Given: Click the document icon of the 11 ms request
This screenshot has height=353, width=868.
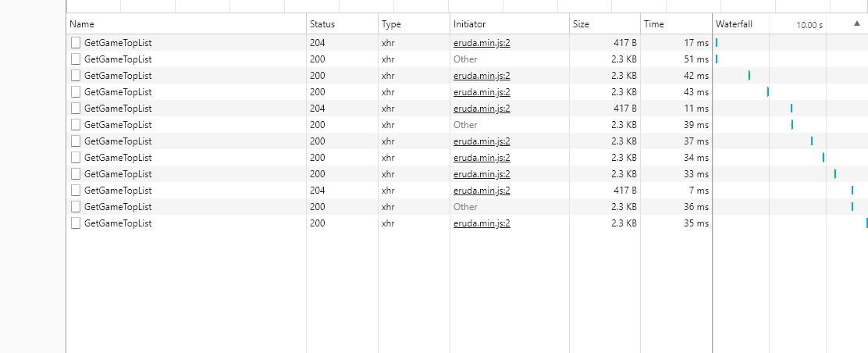Looking at the screenshot, I should click(76, 109).
